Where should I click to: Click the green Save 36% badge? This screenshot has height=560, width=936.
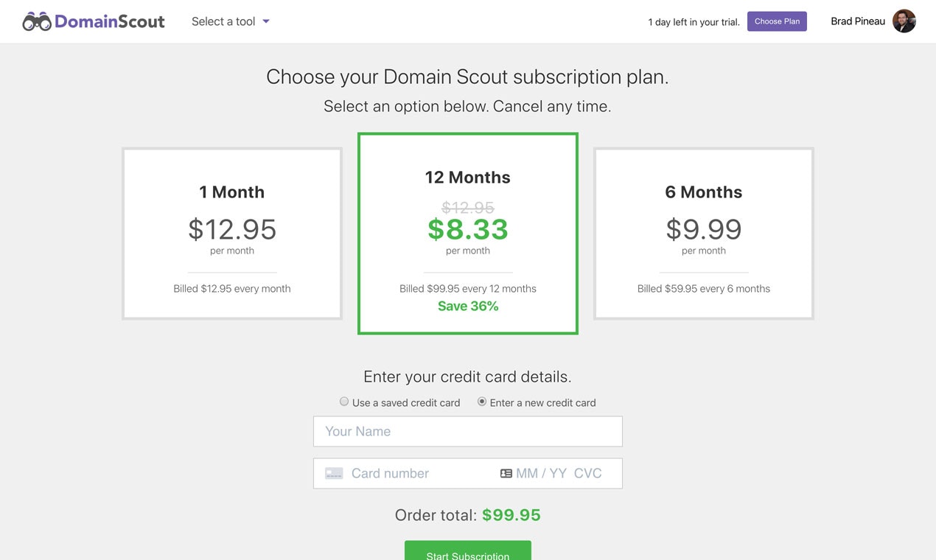467,306
